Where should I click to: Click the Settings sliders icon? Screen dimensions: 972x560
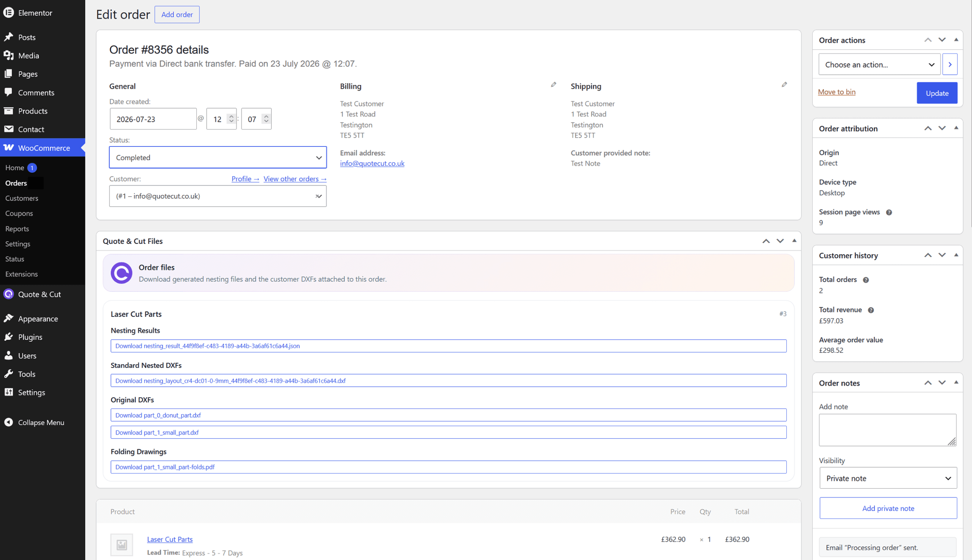pyautogui.click(x=8, y=392)
